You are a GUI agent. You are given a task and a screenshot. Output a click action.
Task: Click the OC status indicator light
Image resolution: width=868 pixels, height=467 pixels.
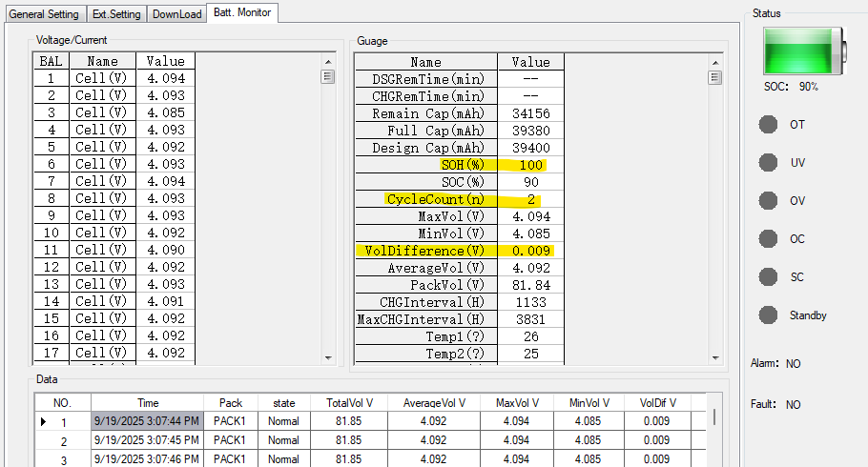(x=768, y=239)
